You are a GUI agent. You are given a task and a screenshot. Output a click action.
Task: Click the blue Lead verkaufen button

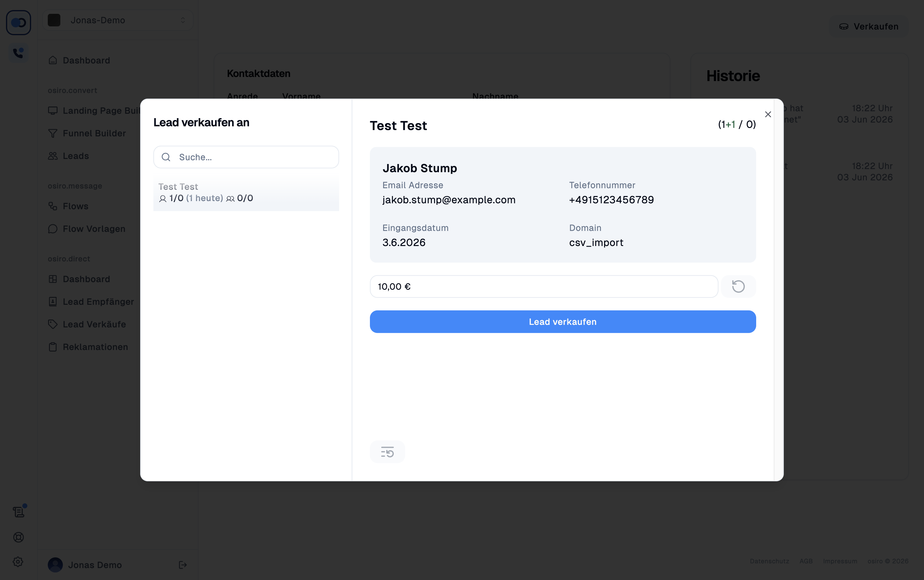point(563,322)
